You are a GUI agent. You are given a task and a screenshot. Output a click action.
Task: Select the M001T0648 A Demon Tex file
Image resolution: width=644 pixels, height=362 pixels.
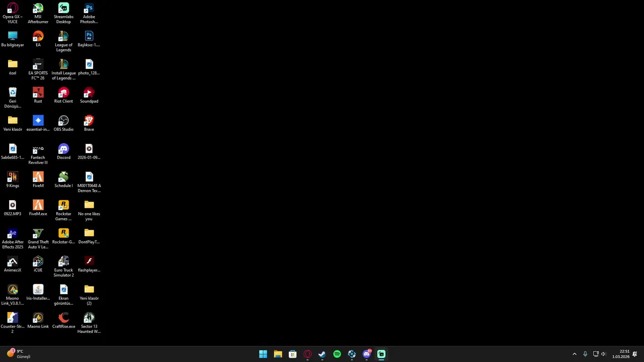(x=89, y=183)
